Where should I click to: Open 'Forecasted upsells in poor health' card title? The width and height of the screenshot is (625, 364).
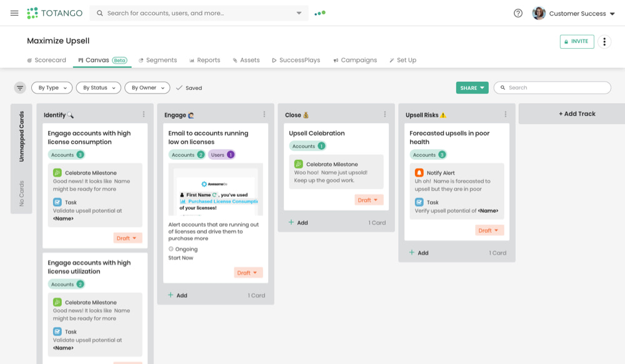(x=449, y=137)
